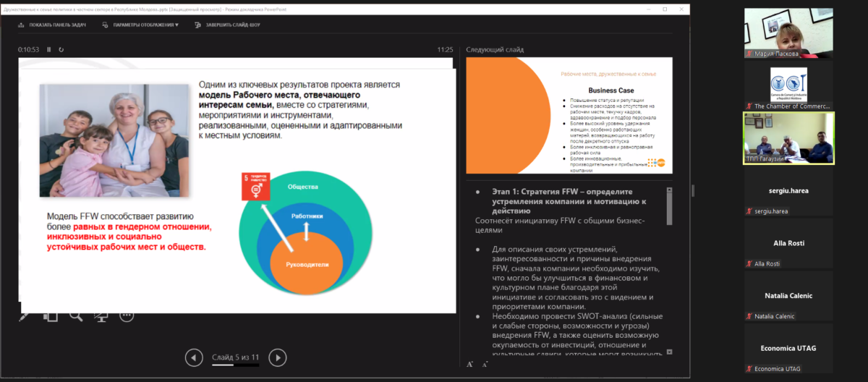868x382 pixels.
Task: Click the elapsed time 0:10:53
Action: (x=29, y=49)
